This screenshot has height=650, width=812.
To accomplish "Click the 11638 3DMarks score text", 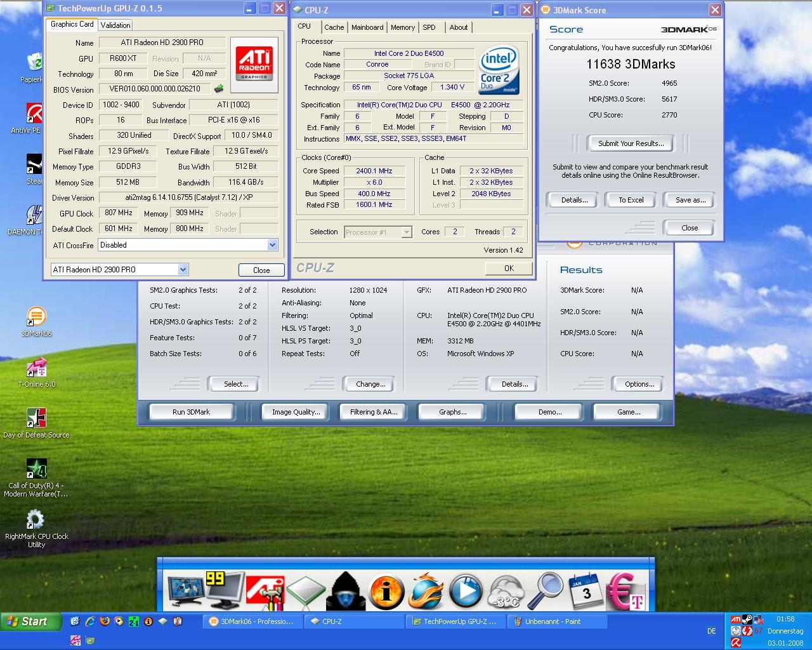I will 631,64.
